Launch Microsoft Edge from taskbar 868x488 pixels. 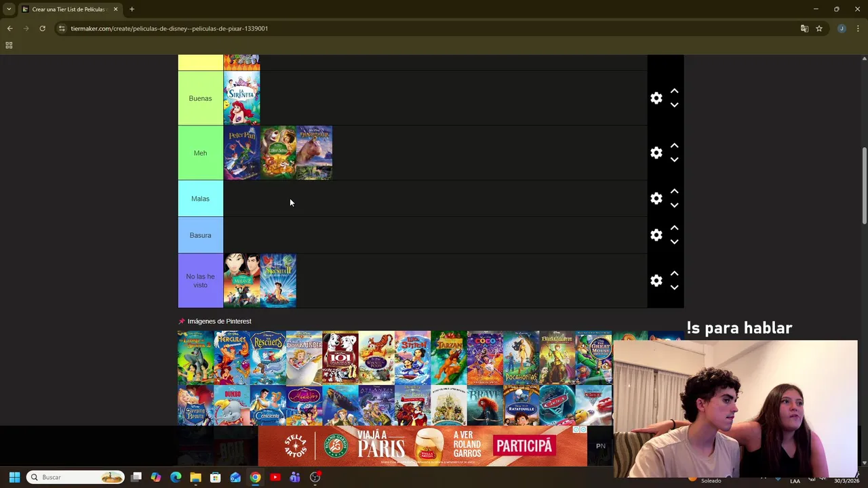click(x=176, y=477)
